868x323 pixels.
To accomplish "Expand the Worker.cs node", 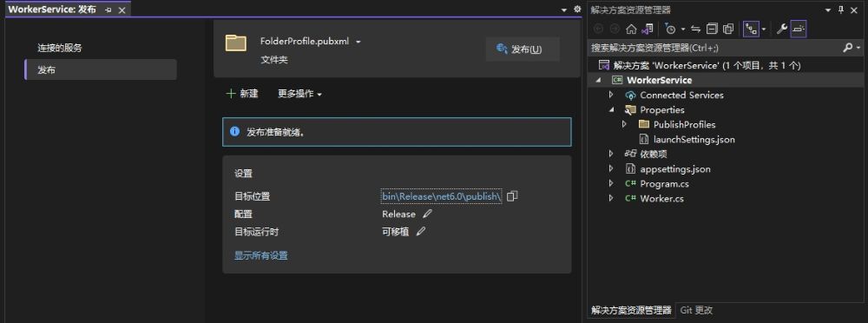I will click(x=611, y=198).
